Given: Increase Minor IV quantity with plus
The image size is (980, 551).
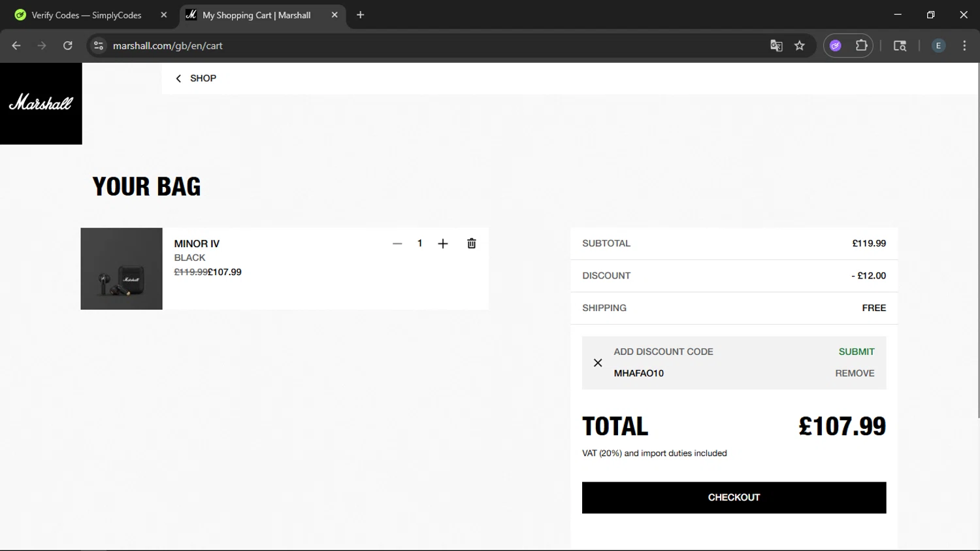Looking at the screenshot, I should tap(443, 244).
